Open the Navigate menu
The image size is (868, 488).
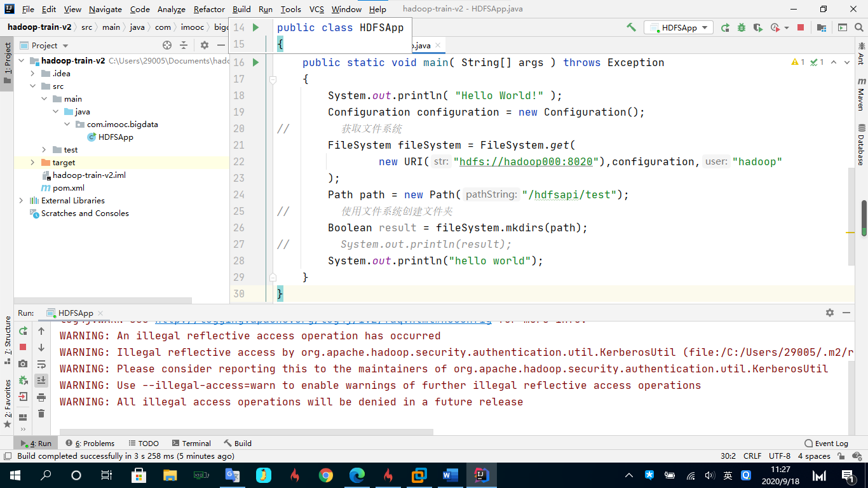click(105, 10)
